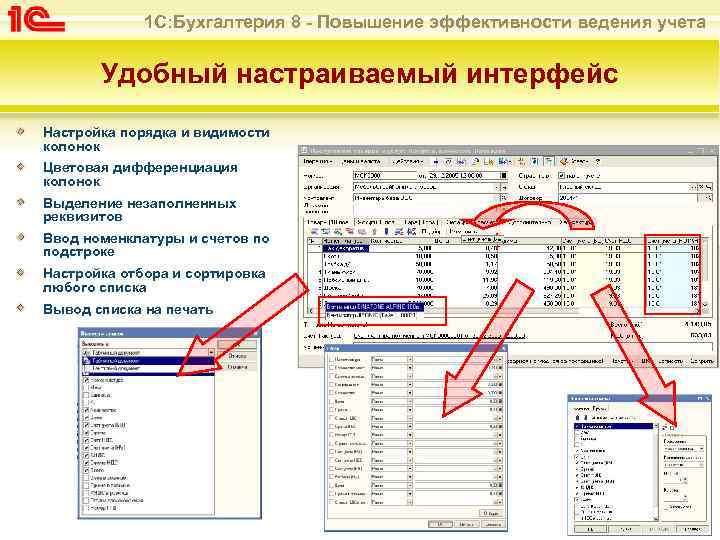Toggle the checkbox beside the document date field

click(561, 175)
